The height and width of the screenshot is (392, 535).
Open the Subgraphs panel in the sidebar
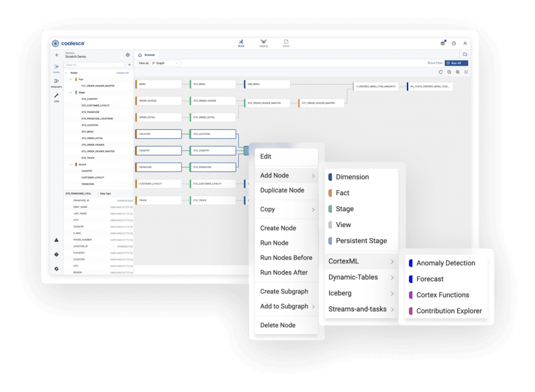(56, 82)
